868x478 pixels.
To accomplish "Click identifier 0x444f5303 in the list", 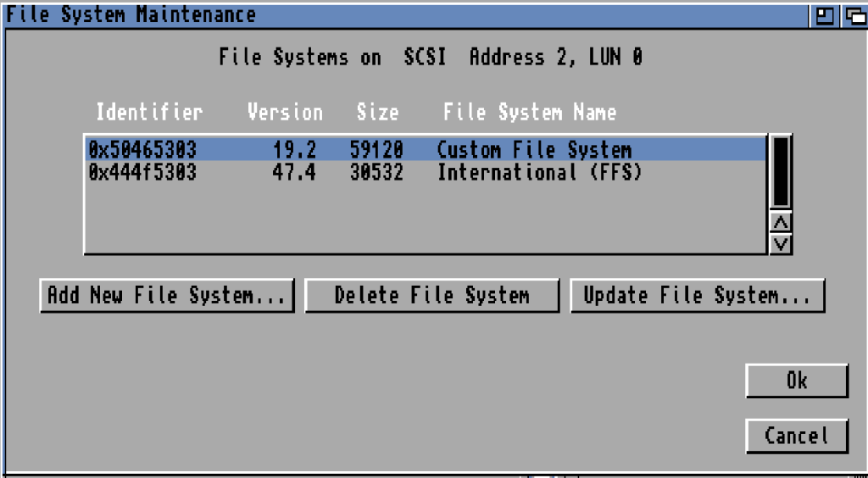I will coord(142,173).
